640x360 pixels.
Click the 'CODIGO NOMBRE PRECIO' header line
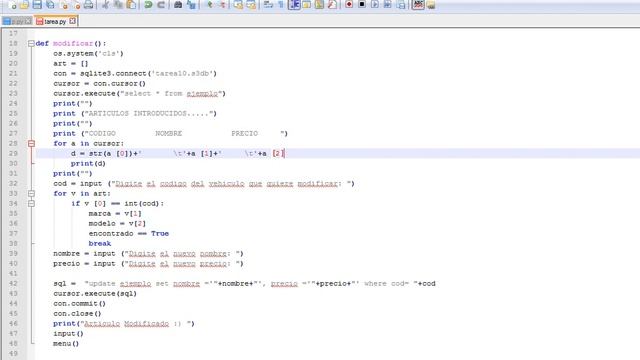pyautogui.click(x=170, y=133)
